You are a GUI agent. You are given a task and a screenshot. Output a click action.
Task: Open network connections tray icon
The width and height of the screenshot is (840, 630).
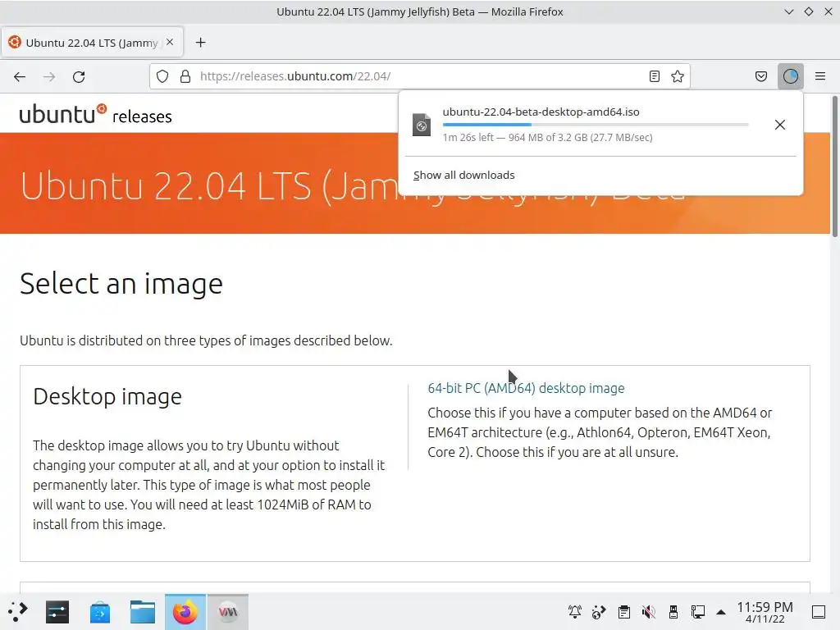click(x=697, y=611)
